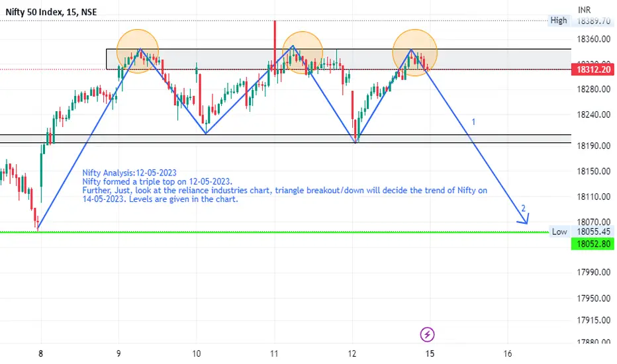Click 17915.00 on the price axis
The height and width of the screenshot is (364, 617).
click(593, 320)
